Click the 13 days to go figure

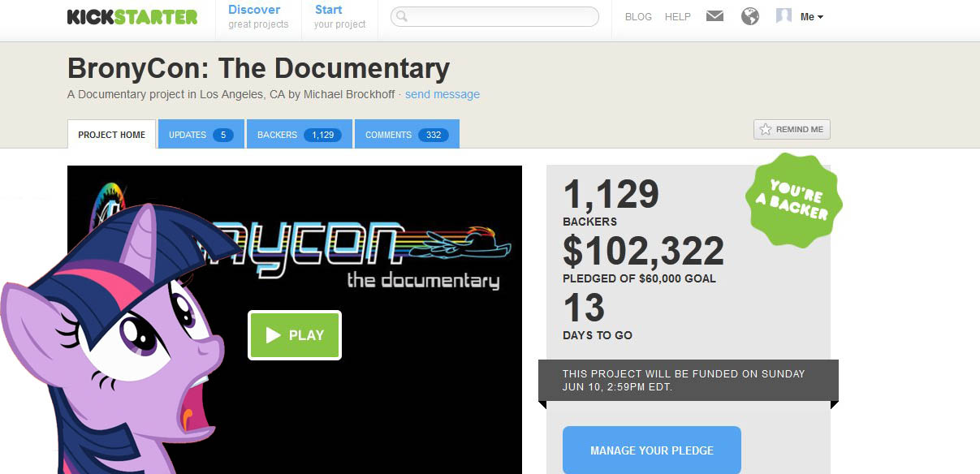click(584, 308)
